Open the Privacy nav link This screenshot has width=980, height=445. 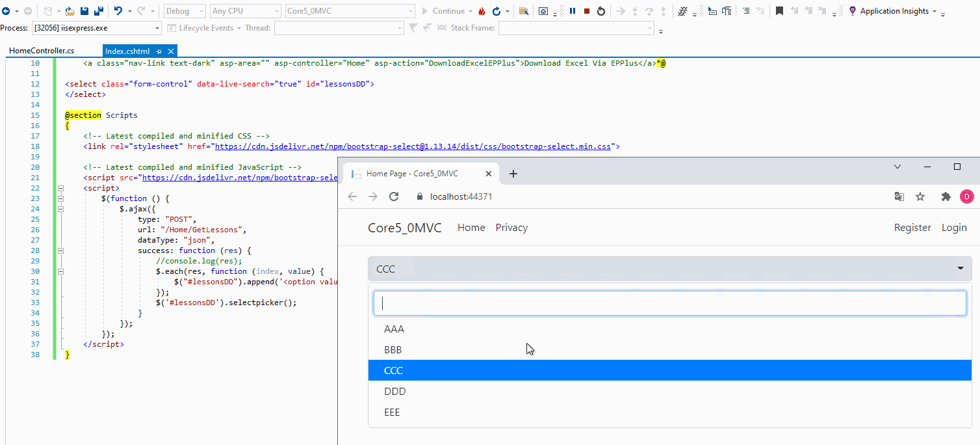pos(511,228)
